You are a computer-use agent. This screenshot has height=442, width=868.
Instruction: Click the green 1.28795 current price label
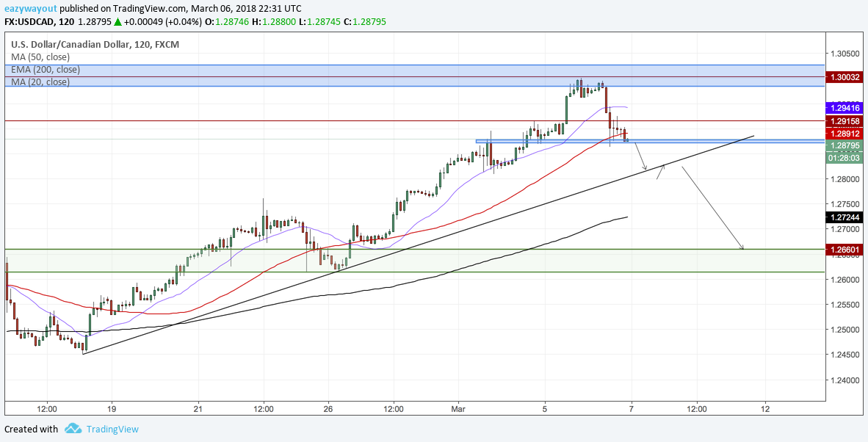tap(844, 146)
